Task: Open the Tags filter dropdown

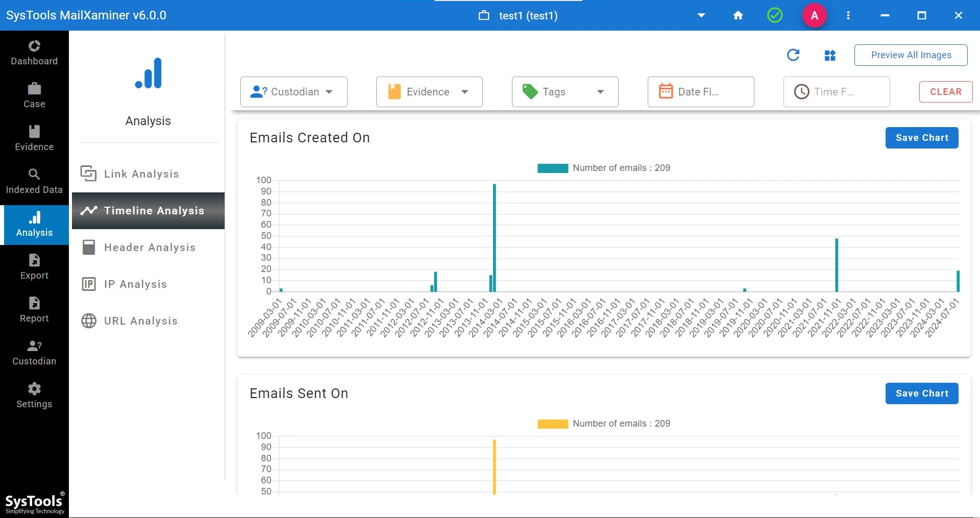Action: 565,92
